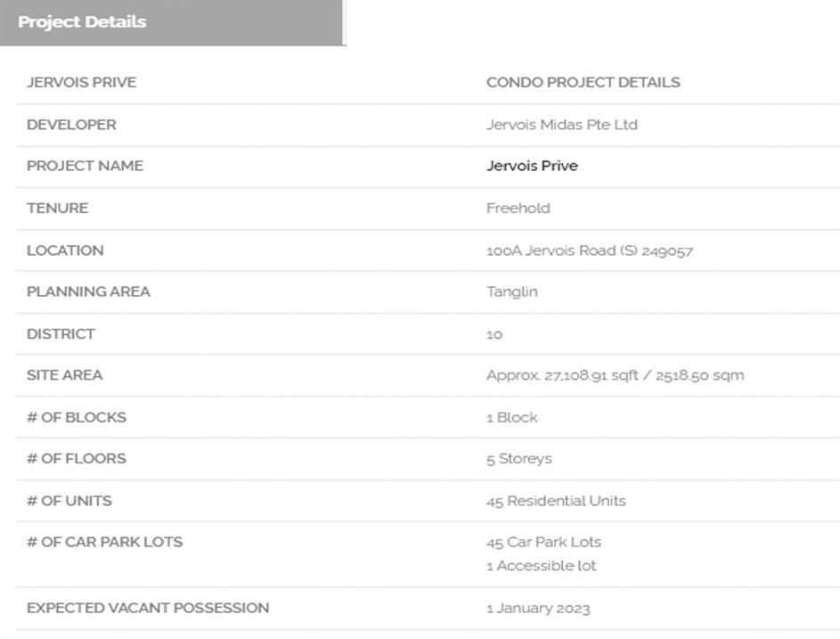The image size is (840, 639).
Task: Click the Jervois Prive project name link
Action: pyautogui.click(x=532, y=167)
